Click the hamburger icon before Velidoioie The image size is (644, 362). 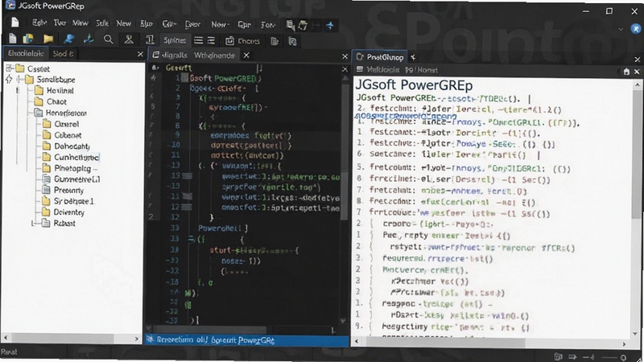[360, 69]
